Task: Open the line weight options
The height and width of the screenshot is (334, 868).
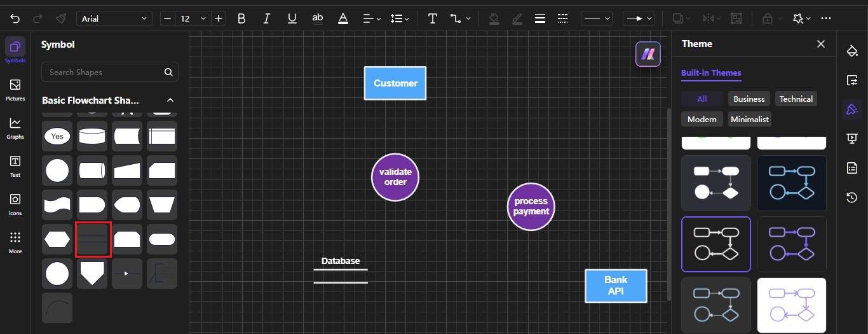Action: (x=540, y=18)
